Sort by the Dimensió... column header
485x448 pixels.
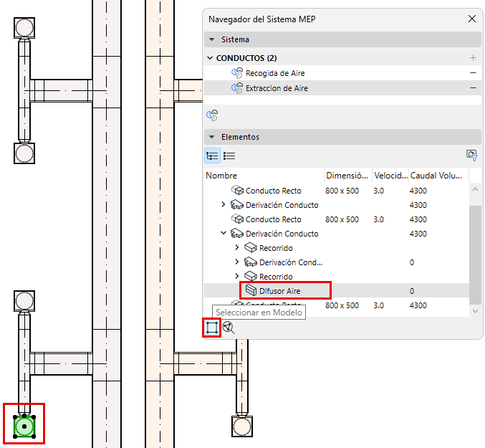[348, 176]
